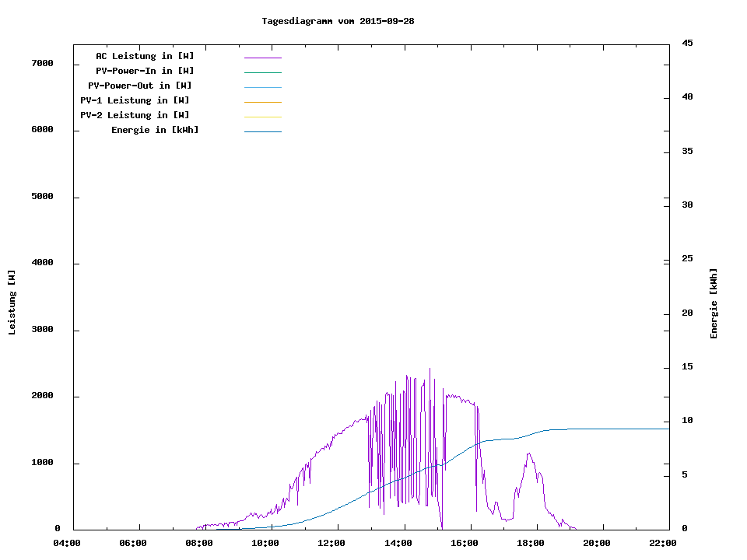
Task: Click the left axis title "Leistung [W]"
Action: 12,303
